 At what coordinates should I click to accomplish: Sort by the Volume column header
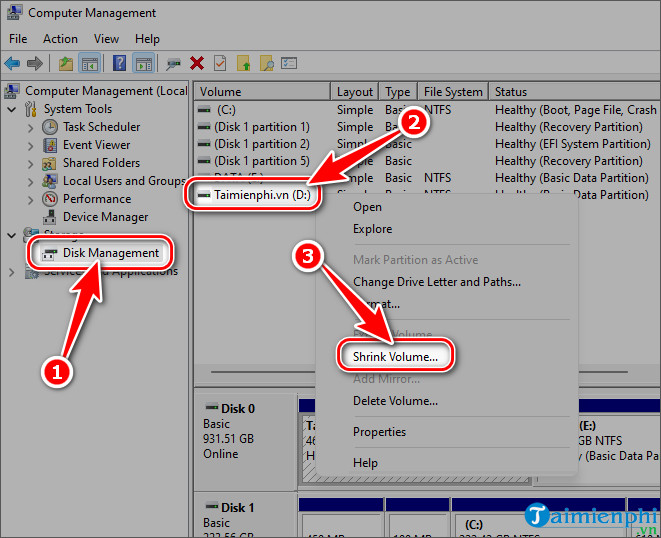(x=262, y=91)
